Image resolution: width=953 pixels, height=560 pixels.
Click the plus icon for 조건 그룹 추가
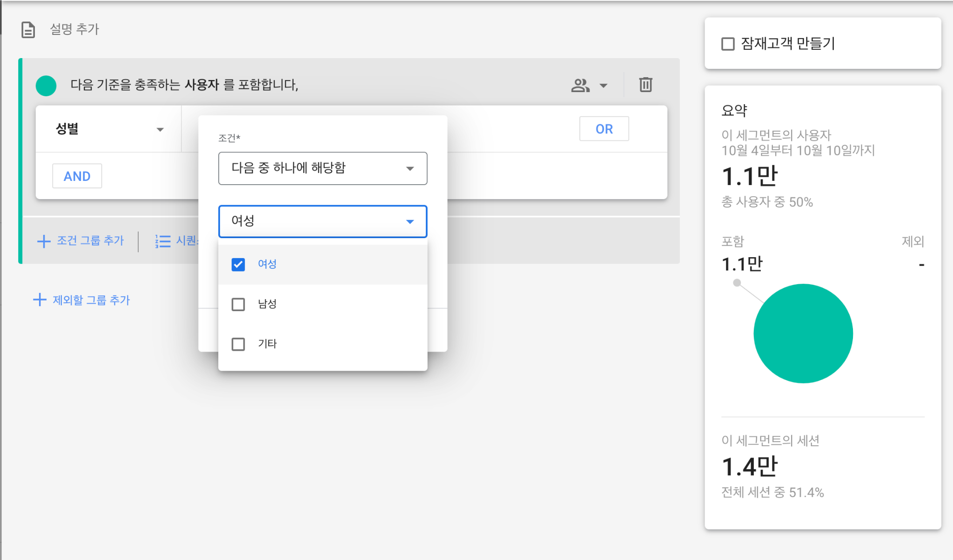point(44,241)
